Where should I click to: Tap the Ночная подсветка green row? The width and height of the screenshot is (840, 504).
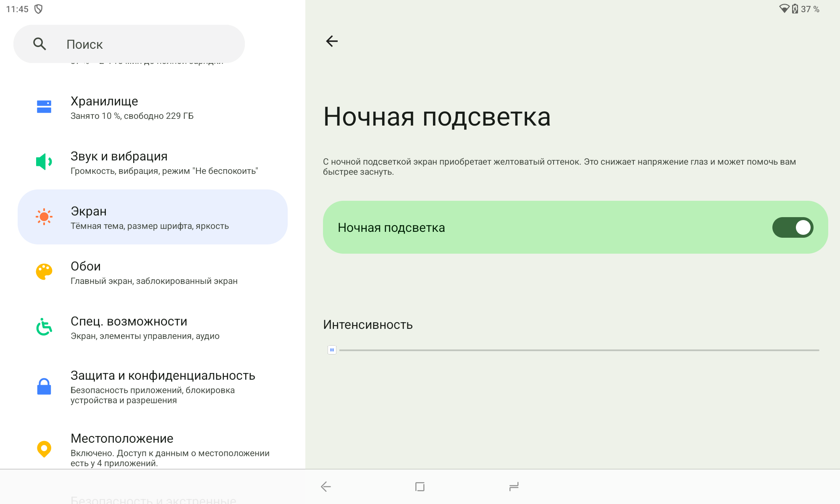coord(546,227)
